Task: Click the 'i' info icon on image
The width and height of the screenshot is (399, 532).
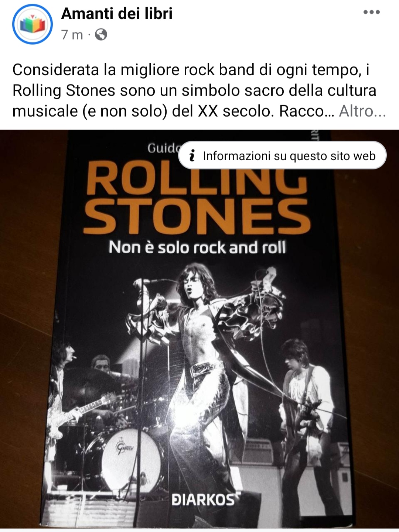Action: pos(192,156)
